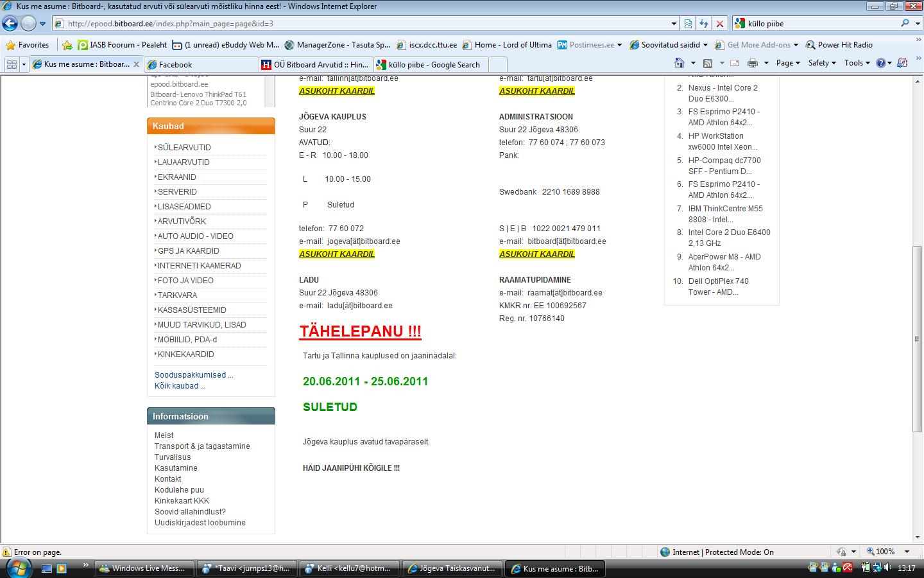Click the battery power tray icon
The width and height of the screenshot is (924, 578).
pyautogui.click(x=866, y=568)
